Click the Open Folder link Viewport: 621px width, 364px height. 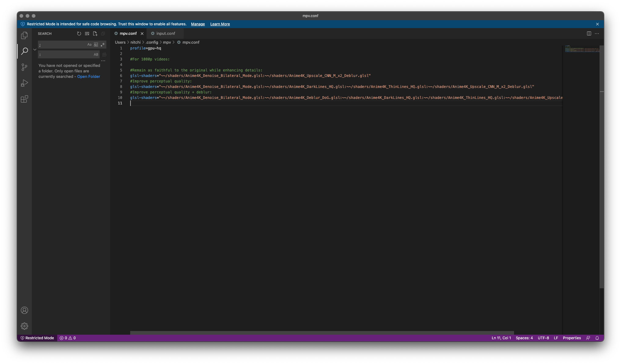(89, 76)
